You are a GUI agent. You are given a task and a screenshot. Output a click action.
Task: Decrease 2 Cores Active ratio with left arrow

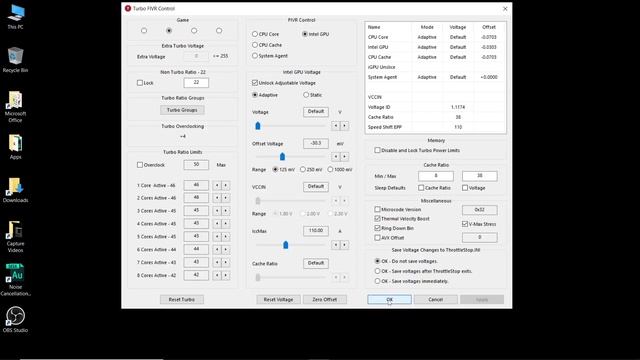pyautogui.click(x=217, y=198)
